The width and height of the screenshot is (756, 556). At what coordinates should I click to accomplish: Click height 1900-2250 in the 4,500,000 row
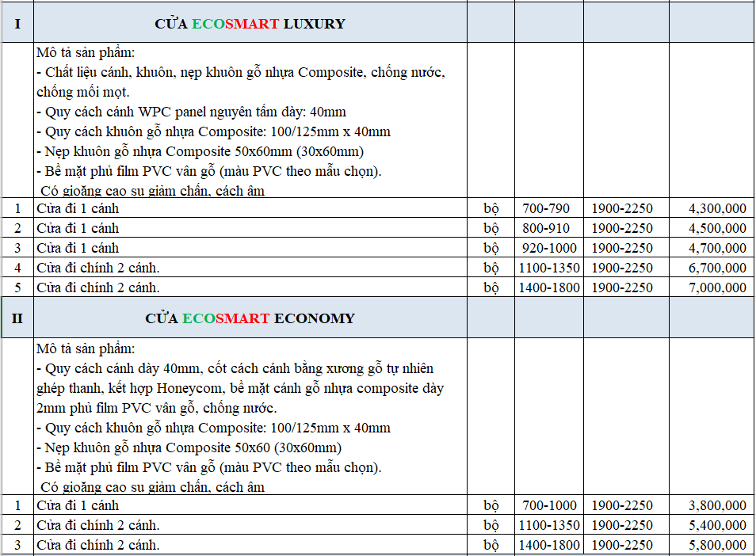[x=626, y=228]
